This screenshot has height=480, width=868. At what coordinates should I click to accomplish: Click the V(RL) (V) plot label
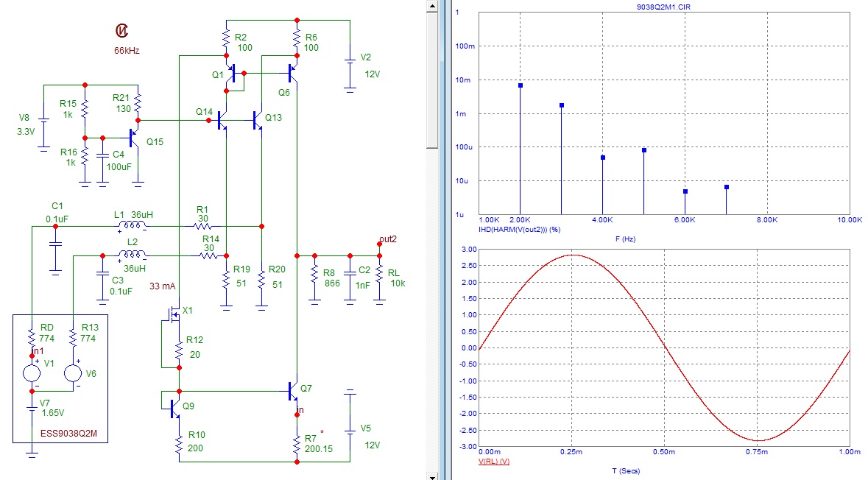tap(494, 462)
